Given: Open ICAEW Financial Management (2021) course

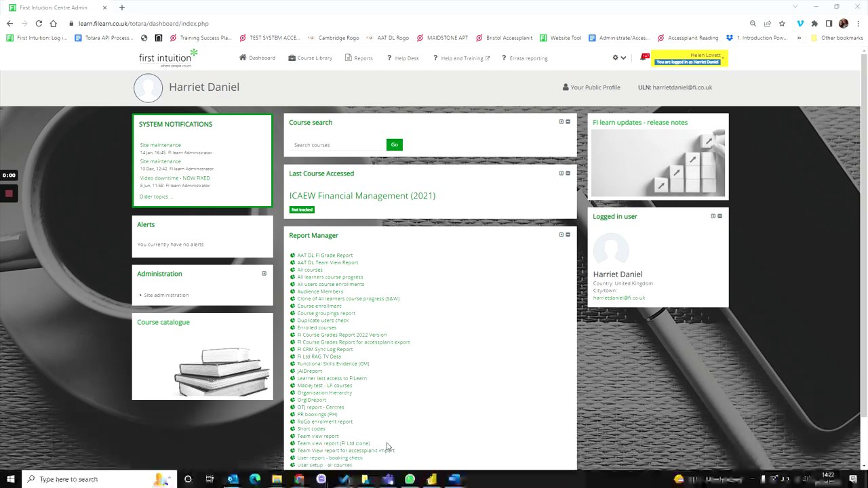Looking at the screenshot, I should coord(362,196).
